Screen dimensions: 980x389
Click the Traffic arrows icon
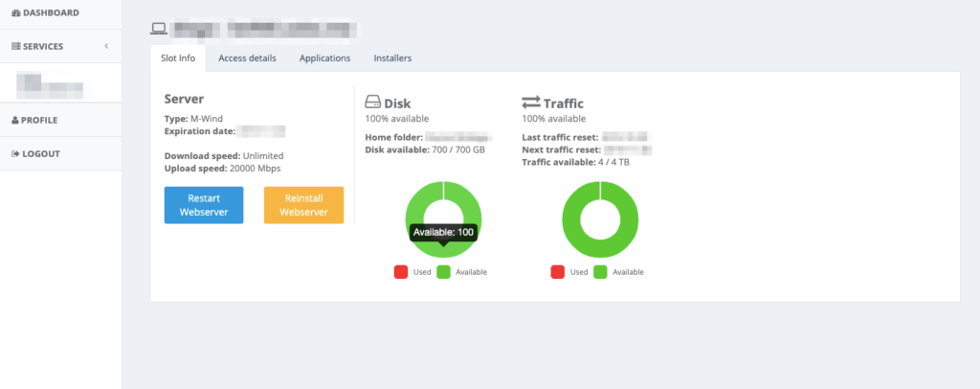[x=531, y=102]
